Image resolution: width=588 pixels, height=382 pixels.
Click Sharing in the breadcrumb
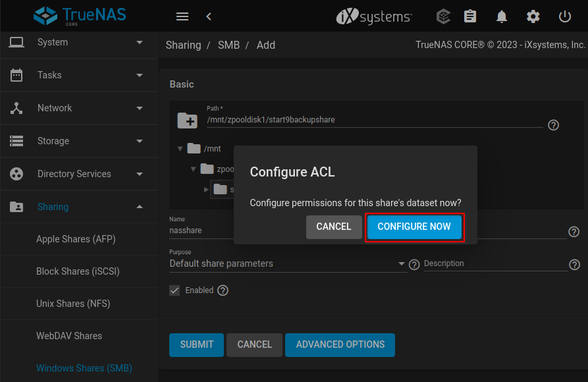pyautogui.click(x=183, y=45)
